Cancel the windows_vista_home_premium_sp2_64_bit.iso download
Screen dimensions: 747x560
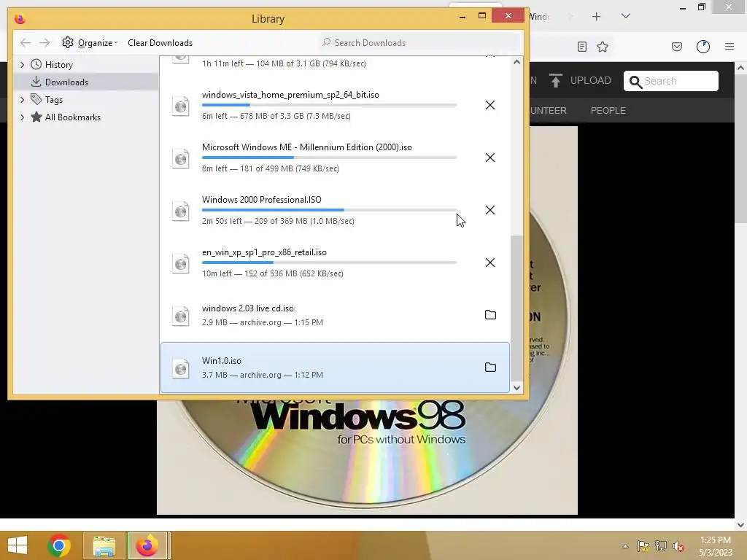(x=489, y=105)
